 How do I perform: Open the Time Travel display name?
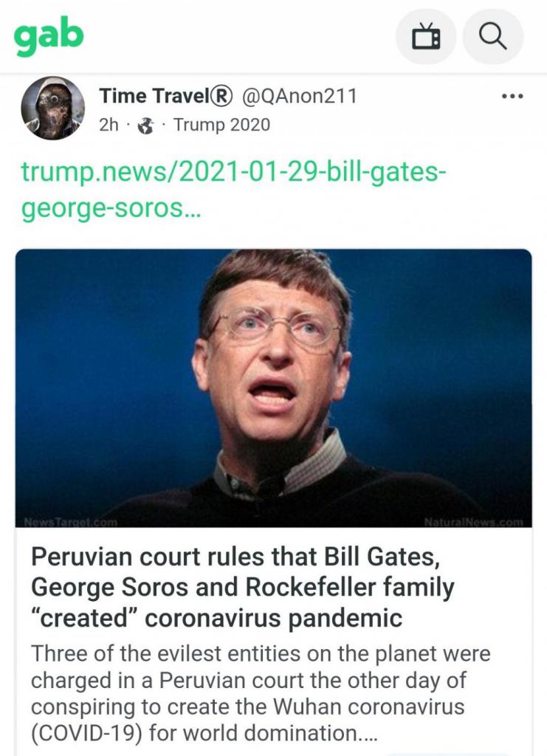(154, 96)
